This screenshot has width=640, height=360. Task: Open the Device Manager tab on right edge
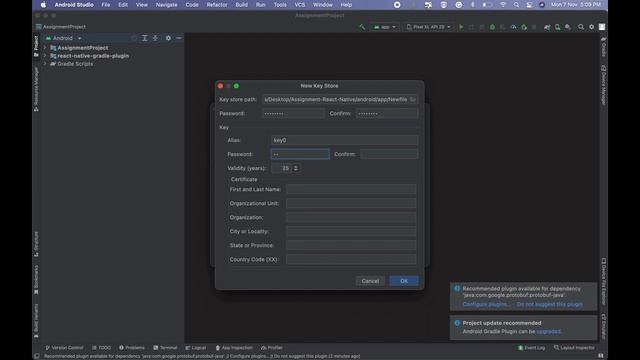(x=604, y=85)
